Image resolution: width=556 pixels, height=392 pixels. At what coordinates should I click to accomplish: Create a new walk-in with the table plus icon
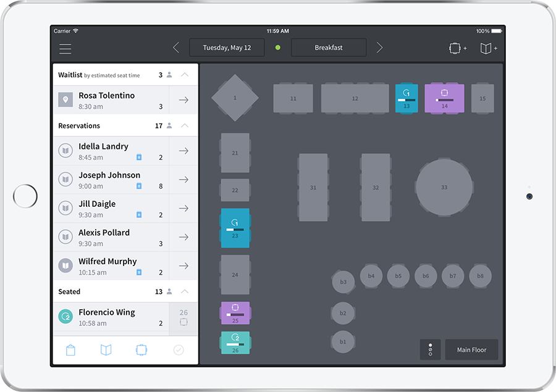(457, 48)
